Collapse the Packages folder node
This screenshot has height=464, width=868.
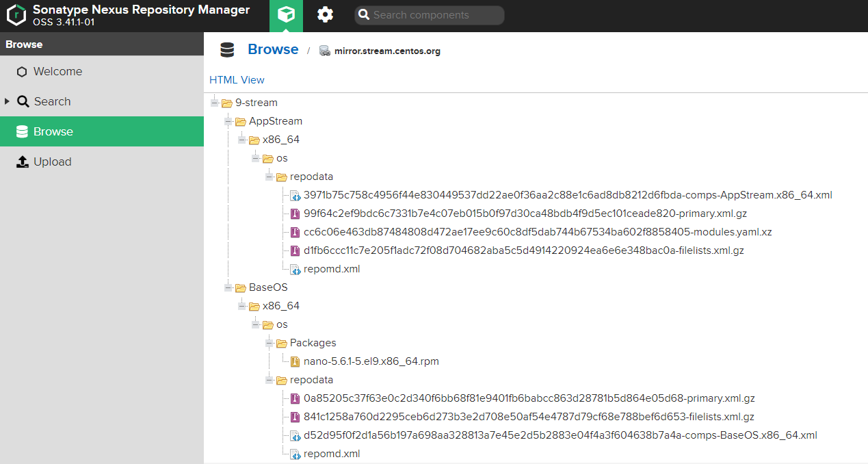tap(269, 343)
